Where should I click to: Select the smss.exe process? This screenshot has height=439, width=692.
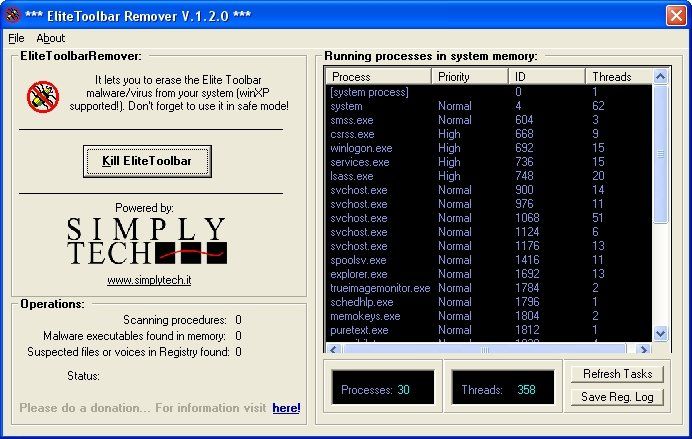(489, 120)
